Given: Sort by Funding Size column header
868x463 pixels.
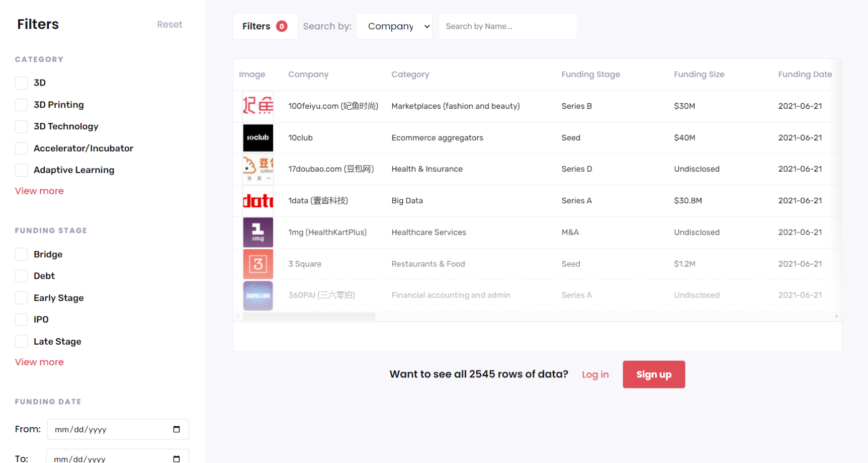Looking at the screenshot, I should click(699, 74).
